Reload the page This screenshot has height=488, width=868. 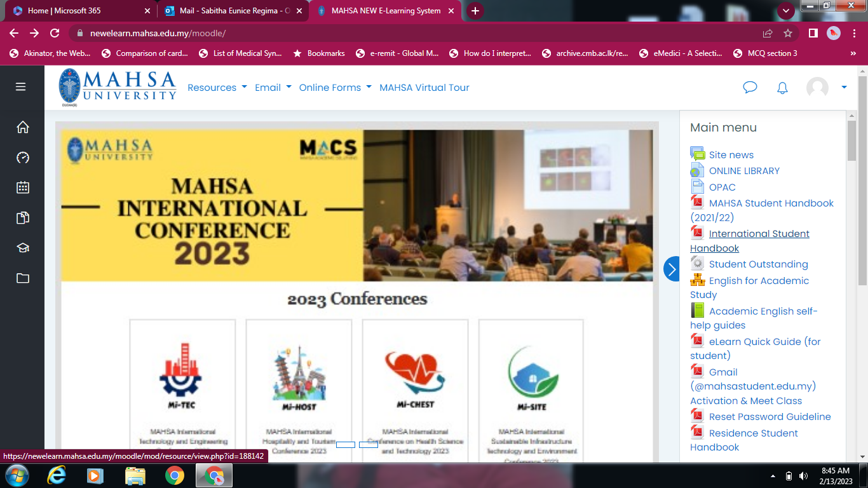coord(55,33)
